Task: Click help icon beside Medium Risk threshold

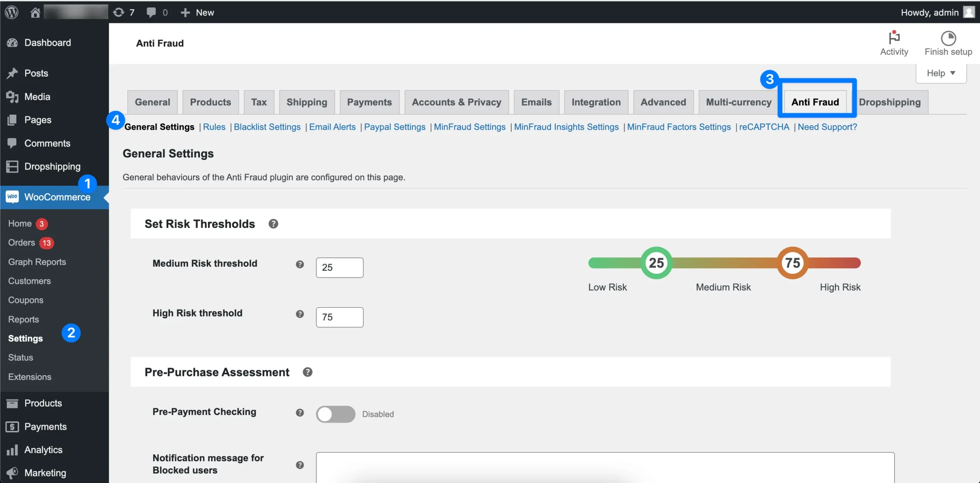Action: point(300,264)
